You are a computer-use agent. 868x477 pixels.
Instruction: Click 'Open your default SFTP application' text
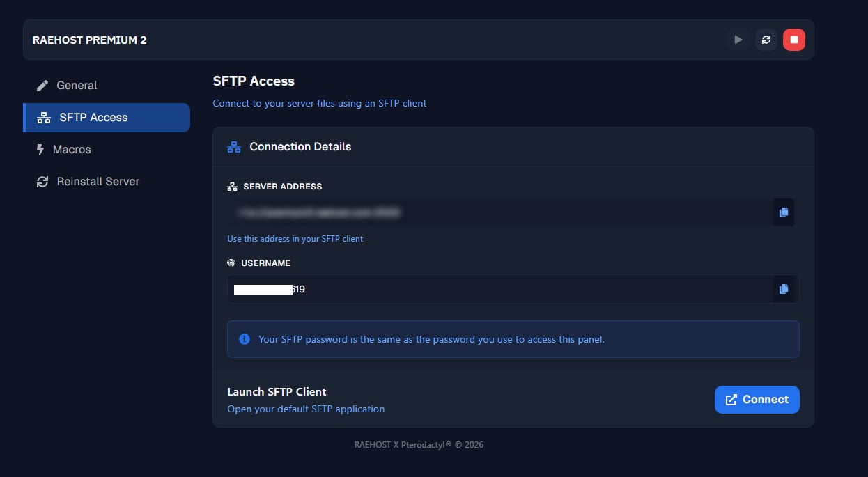306,409
